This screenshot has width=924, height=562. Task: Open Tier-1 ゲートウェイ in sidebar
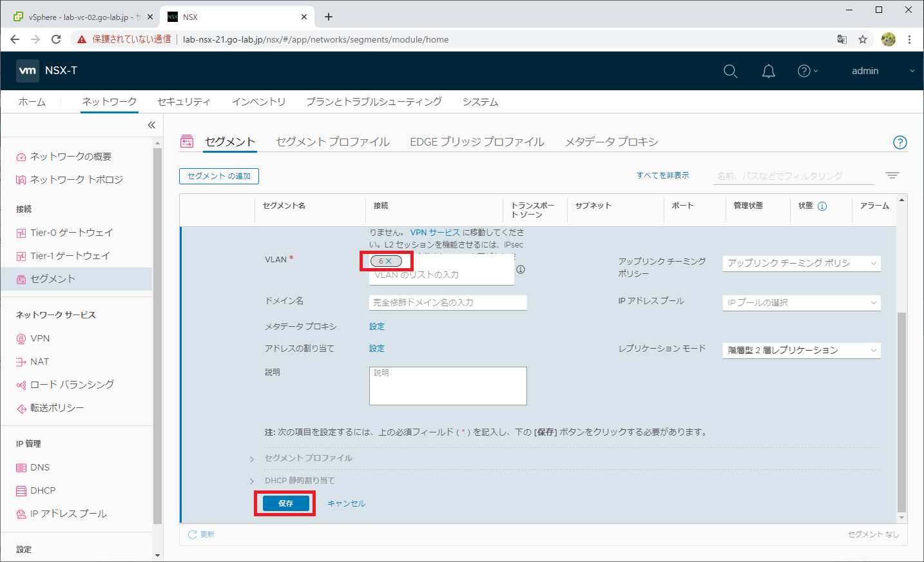[x=70, y=256]
